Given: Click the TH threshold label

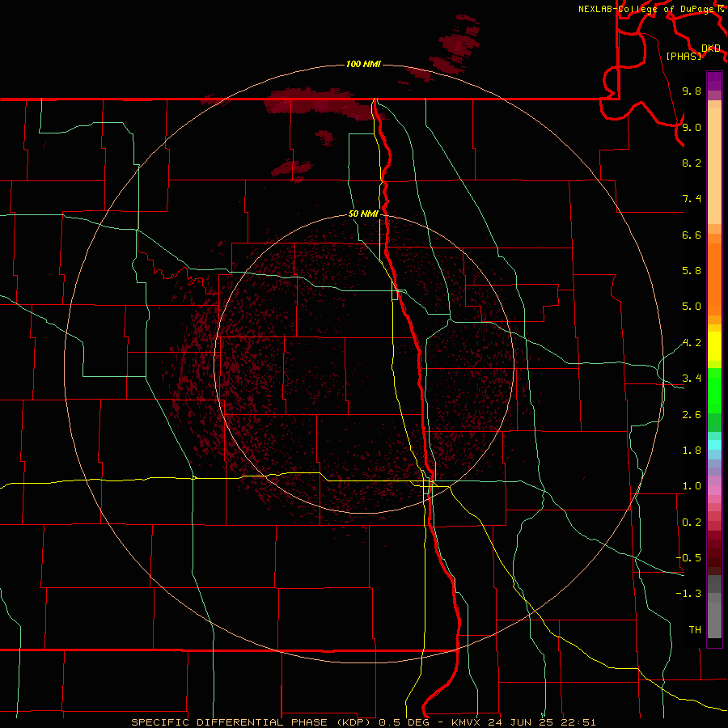Looking at the screenshot, I should click(x=695, y=630).
